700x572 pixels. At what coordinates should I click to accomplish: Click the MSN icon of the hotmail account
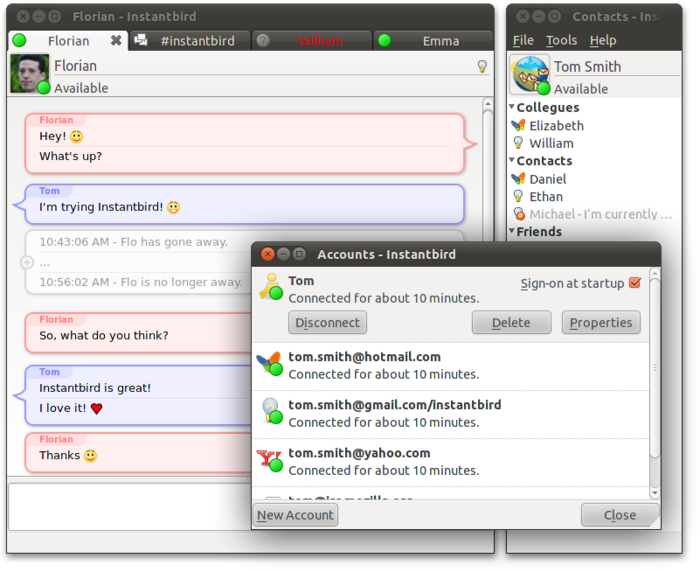pyautogui.click(x=270, y=363)
